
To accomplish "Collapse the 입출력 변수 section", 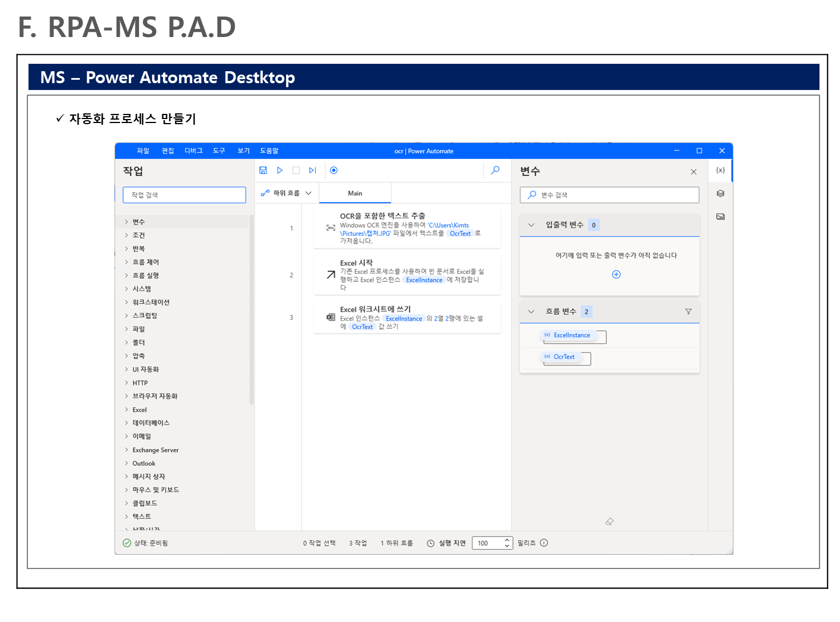I will coord(531,225).
